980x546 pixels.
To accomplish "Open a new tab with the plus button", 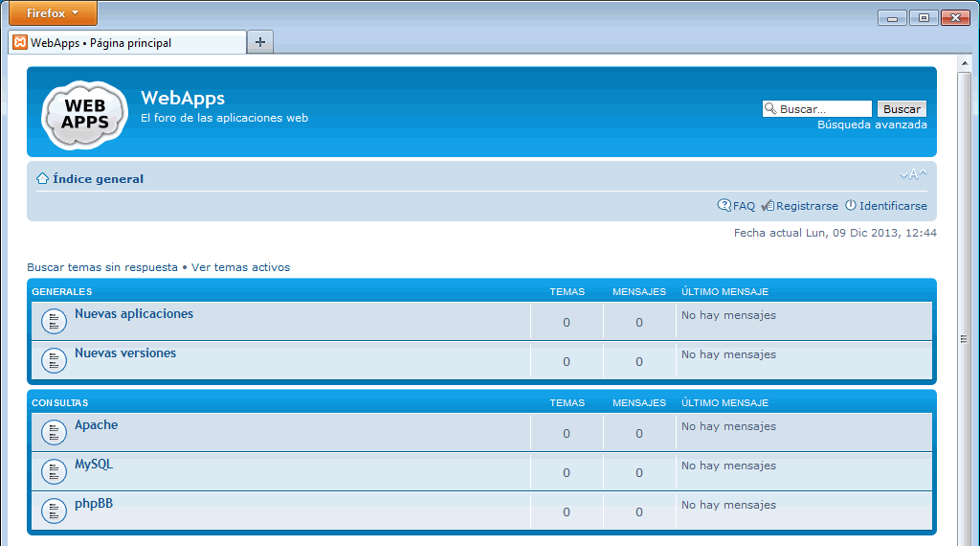I will 260,42.
